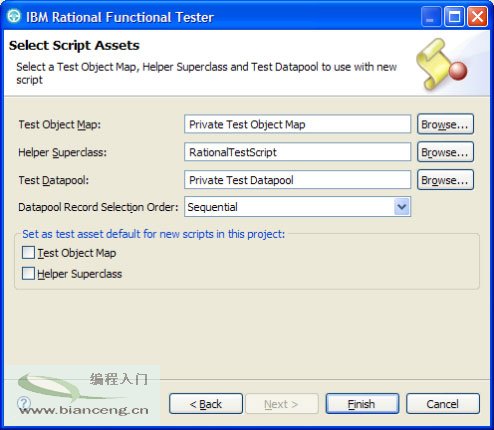Click the Test Object Map text field
Screen dimensions: 494x430
pos(297,124)
